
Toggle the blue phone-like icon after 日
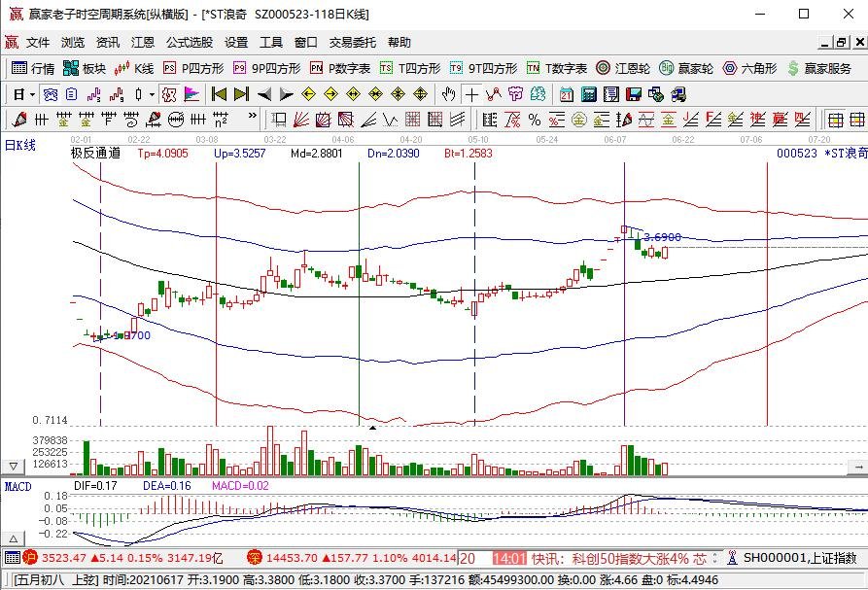[x=51, y=94]
